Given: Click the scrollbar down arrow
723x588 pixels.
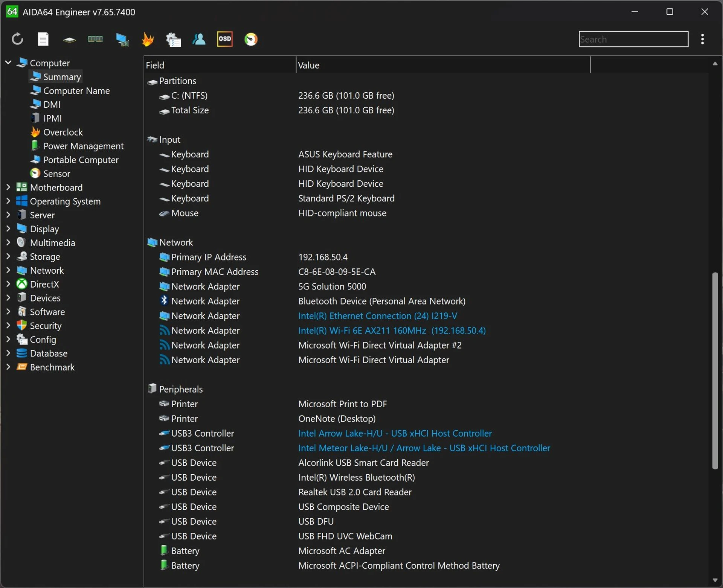Looking at the screenshot, I should tap(715, 580).
